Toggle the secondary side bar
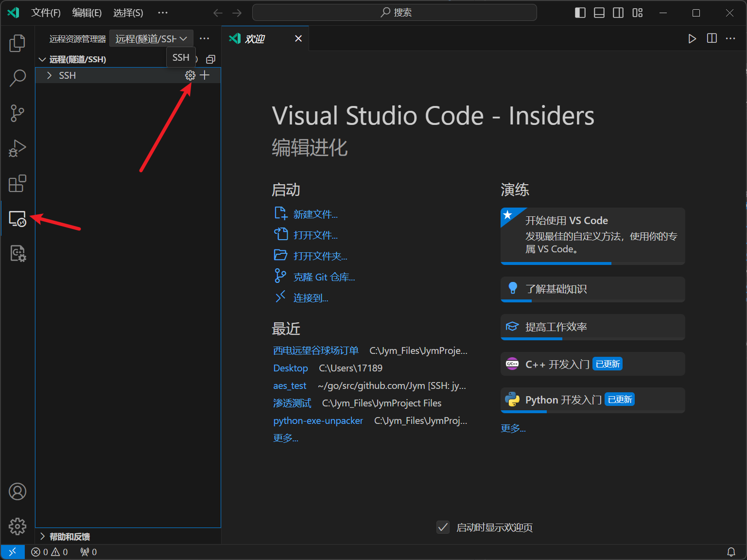 (x=618, y=13)
